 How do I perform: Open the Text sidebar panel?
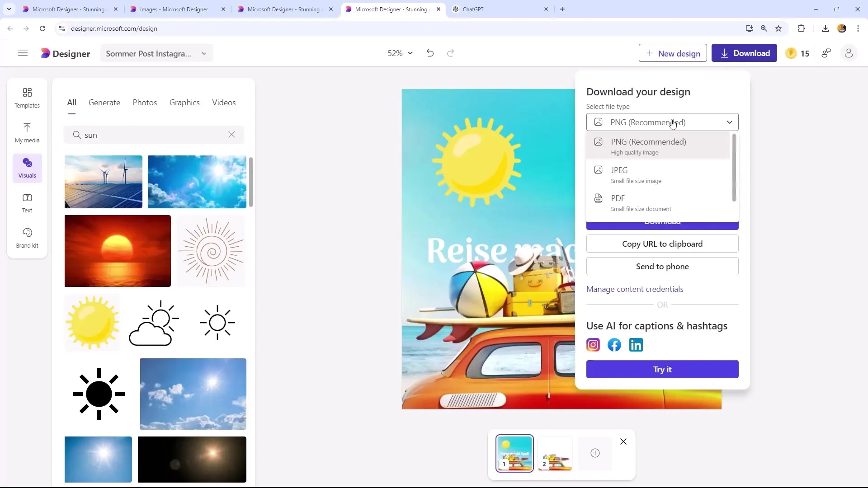click(27, 203)
